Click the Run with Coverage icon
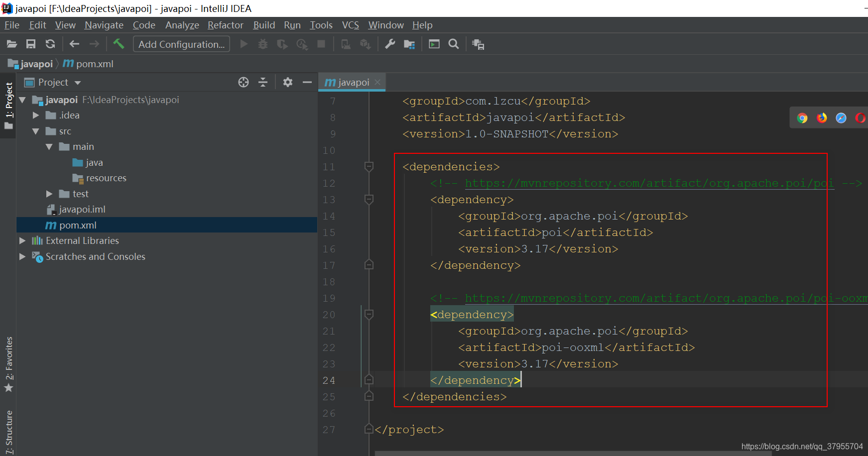The height and width of the screenshot is (456, 868). tap(282, 44)
